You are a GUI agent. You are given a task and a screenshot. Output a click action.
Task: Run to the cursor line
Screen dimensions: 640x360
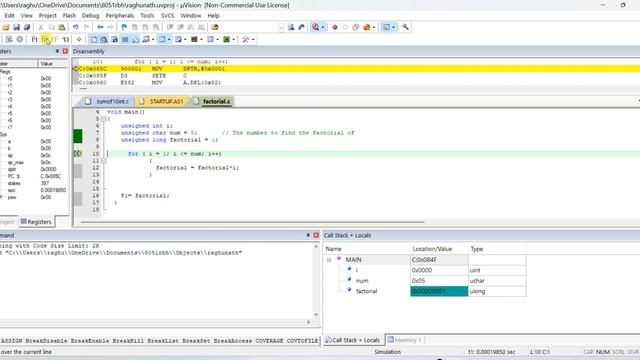(65, 40)
